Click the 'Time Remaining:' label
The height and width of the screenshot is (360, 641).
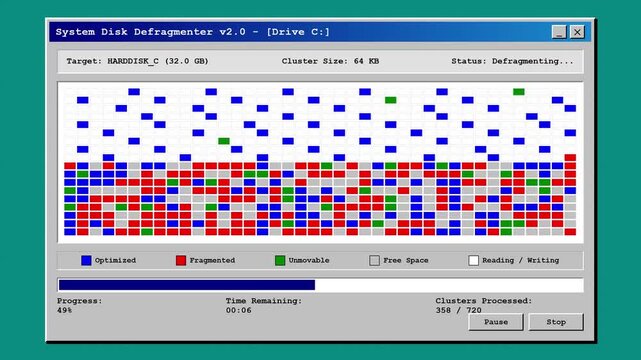264,301
